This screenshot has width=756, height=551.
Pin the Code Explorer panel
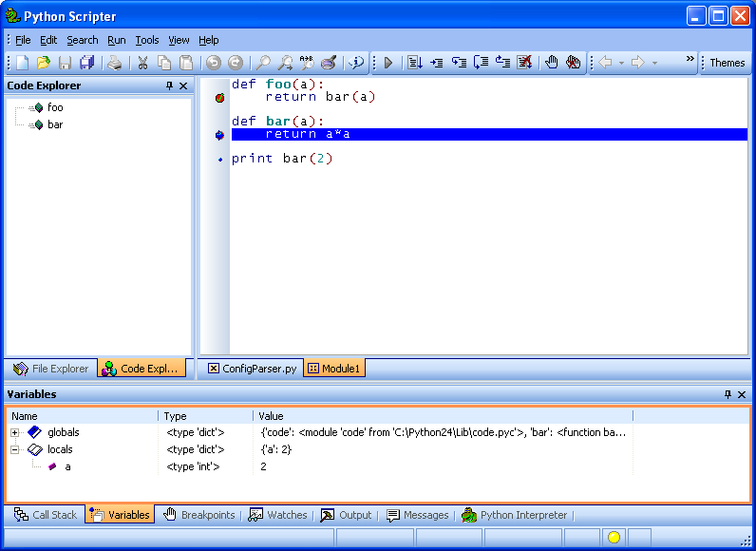coord(169,85)
